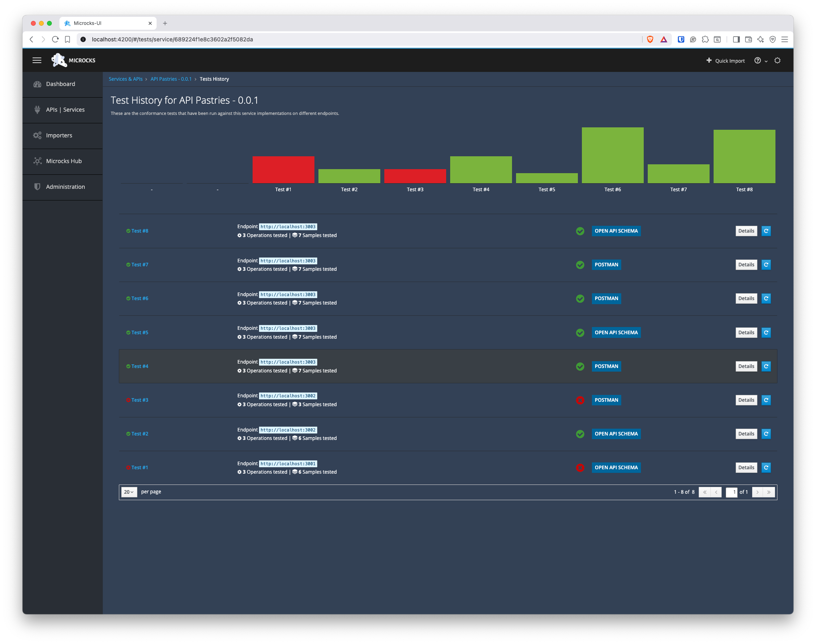The image size is (816, 644).
Task: Click the page number input field
Action: click(x=732, y=492)
